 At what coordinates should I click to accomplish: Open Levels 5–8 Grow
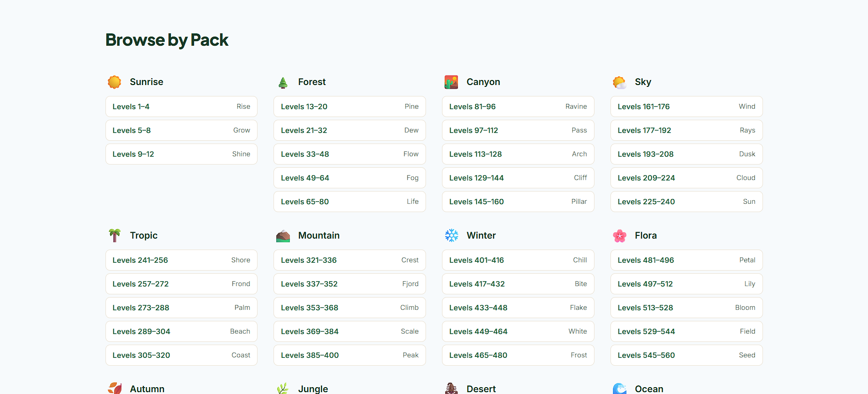point(181,130)
